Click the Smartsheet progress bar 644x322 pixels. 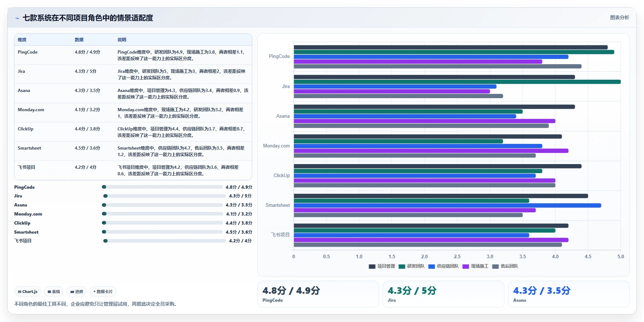pos(162,232)
